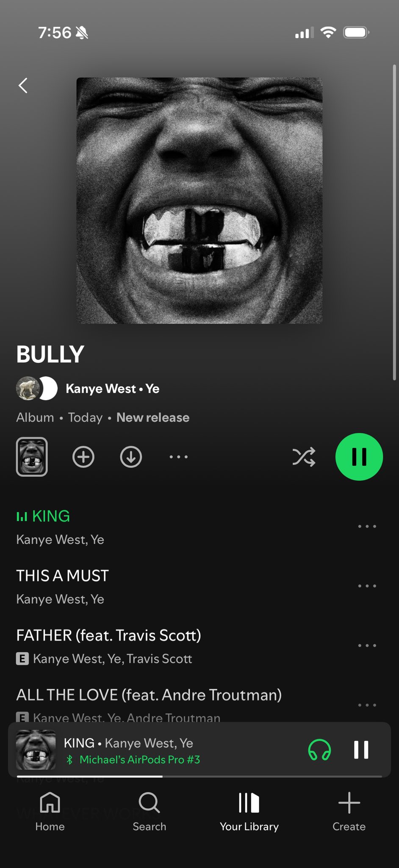399x868 pixels.
Task: Open the headphones device picker icon
Action: [319, 750]
